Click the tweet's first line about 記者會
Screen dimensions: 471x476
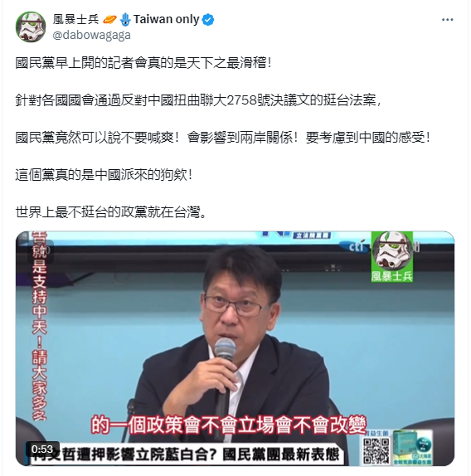click(x=143, y=63)
